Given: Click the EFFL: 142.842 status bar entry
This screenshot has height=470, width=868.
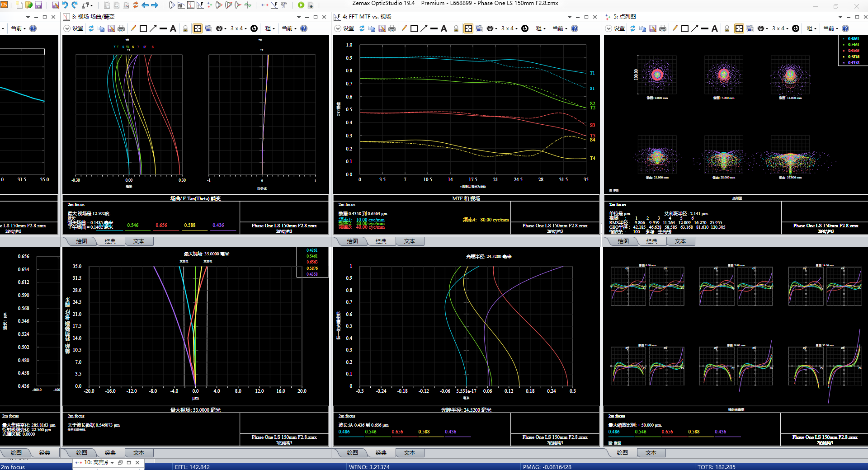Looking at the screenshot, I should pyautogui.click(x=192, y=467).
